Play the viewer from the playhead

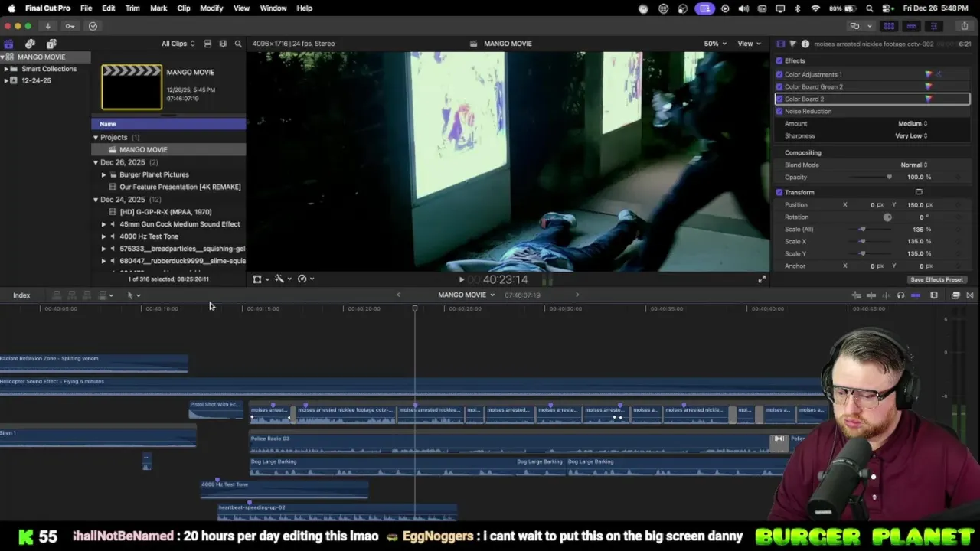(461, 279)
